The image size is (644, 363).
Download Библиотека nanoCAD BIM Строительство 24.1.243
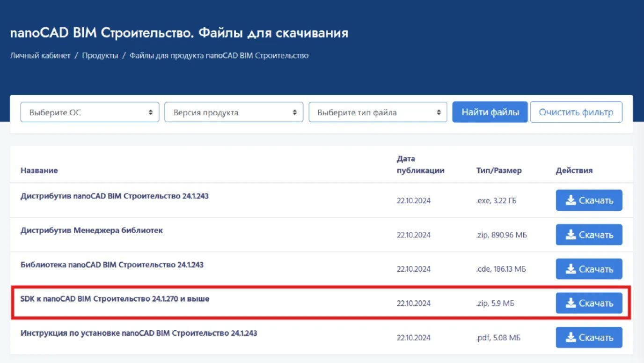[589, 269]
